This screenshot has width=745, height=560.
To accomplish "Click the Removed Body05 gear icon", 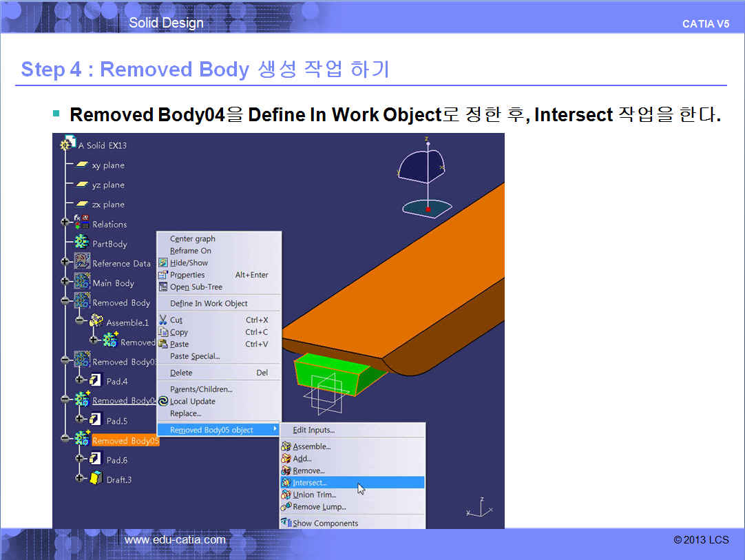I will pos(82,438).
